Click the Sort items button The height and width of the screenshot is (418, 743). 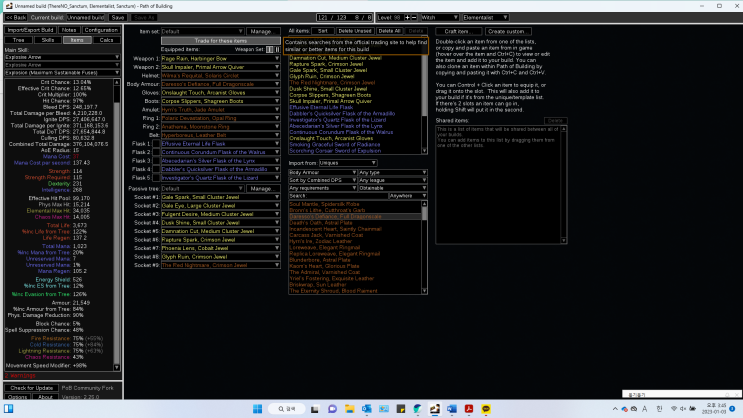323,31
